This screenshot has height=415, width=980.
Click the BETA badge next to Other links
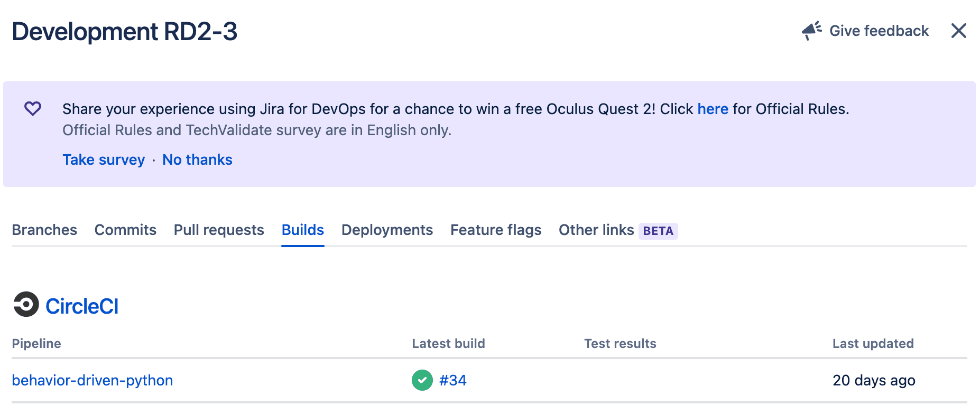point(658,231)
